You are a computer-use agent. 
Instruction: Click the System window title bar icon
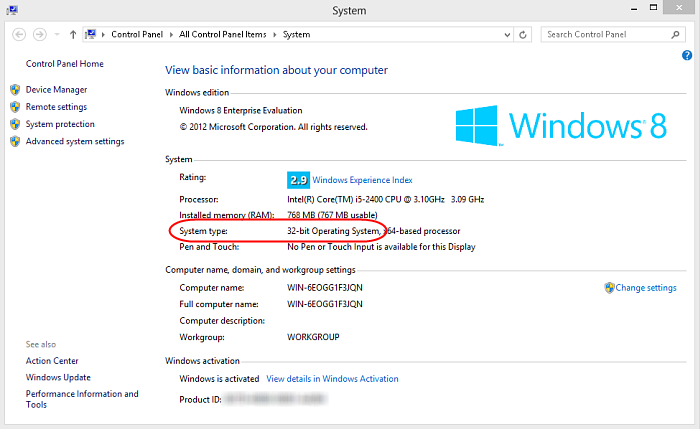[x=12, y=10]
